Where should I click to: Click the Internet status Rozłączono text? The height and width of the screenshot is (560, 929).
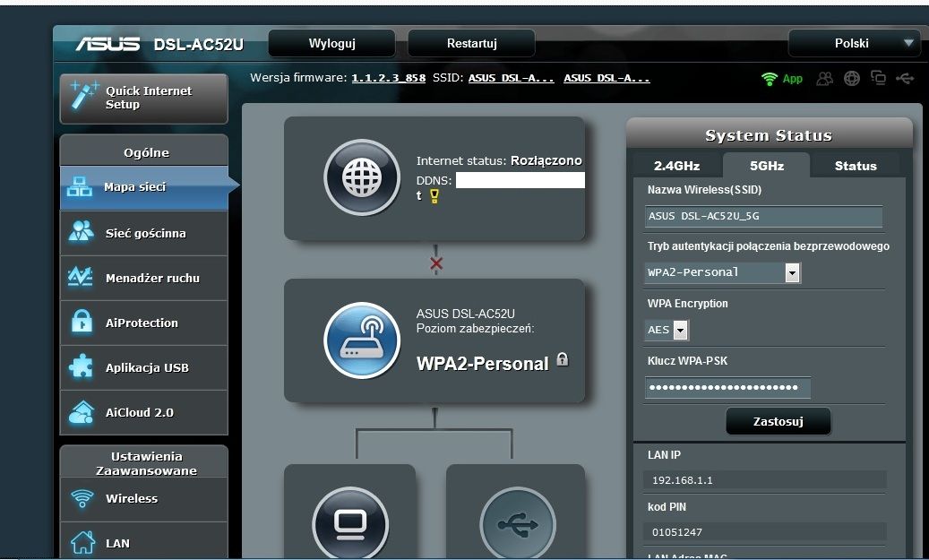coord(546,160)
